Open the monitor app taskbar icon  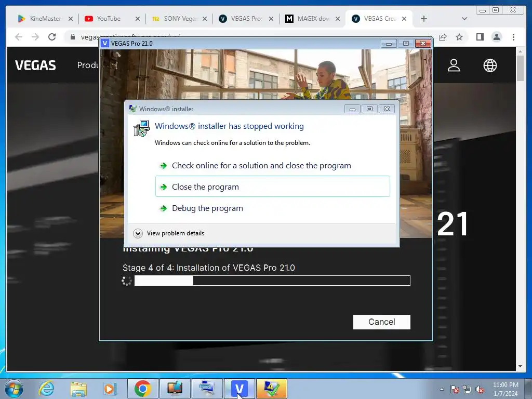click(x=175, y=389)
